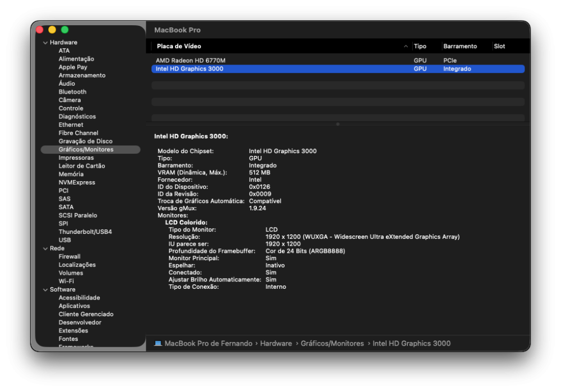Select Acessibilidade under Software
The image size is (561, 392).
(80, 298)
